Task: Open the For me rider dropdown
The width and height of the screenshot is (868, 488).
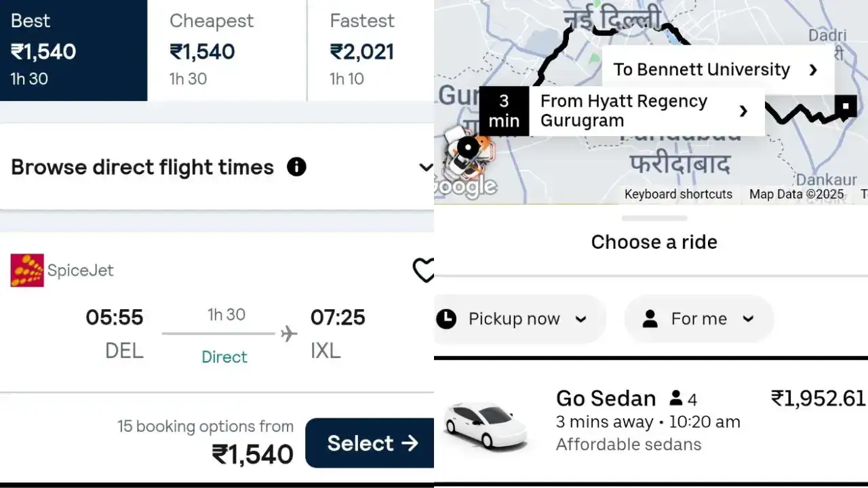Action: coord(698,319)
